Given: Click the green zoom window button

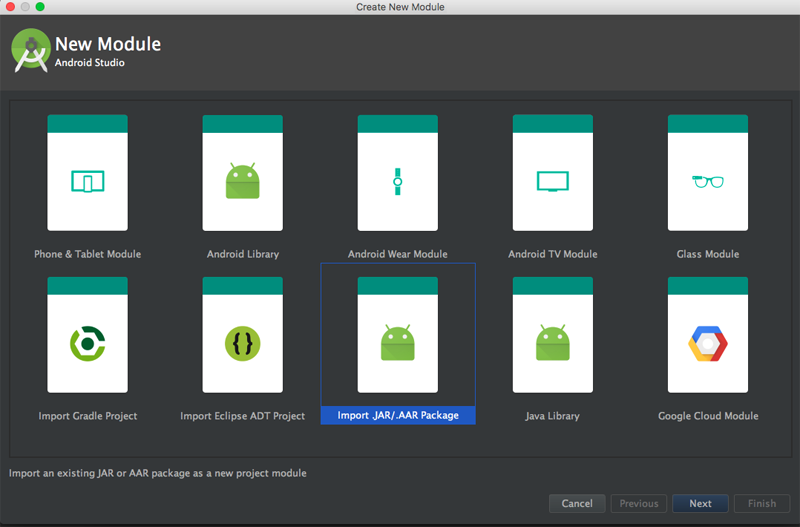Looking at the screenshot, I should coord(40,7).
